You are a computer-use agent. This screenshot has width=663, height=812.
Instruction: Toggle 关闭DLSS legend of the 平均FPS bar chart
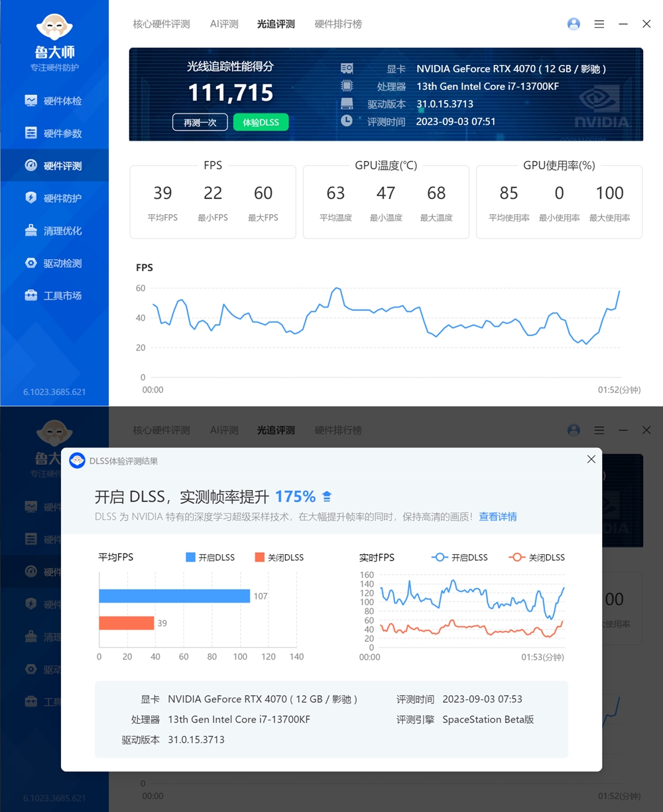point(279,557)
